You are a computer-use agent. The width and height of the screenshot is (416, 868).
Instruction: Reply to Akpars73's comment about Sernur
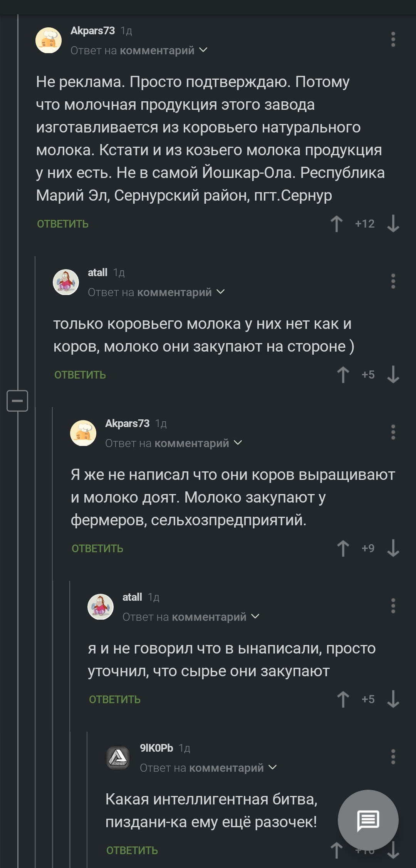(63, 224)
